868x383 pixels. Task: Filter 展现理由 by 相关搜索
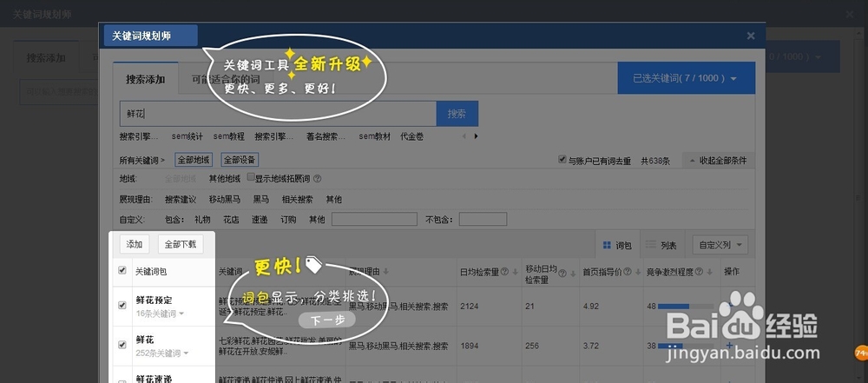[x=297, y=200]
